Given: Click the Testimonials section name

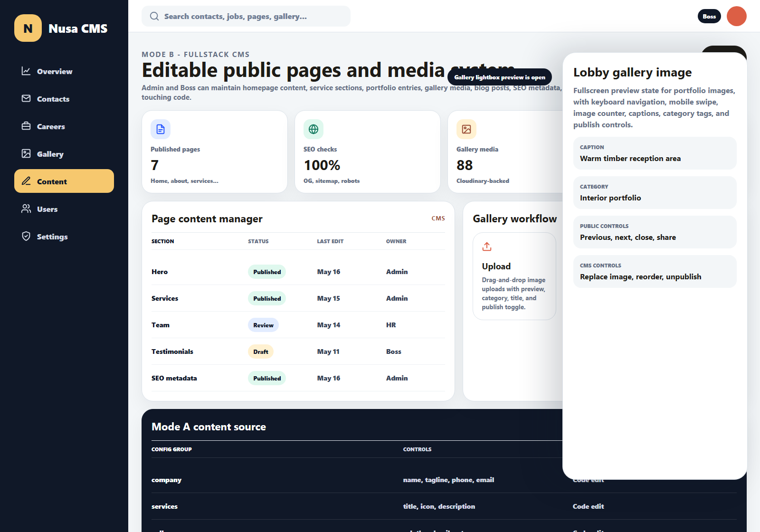Looking at the screenshot, I should pos(172,351).
